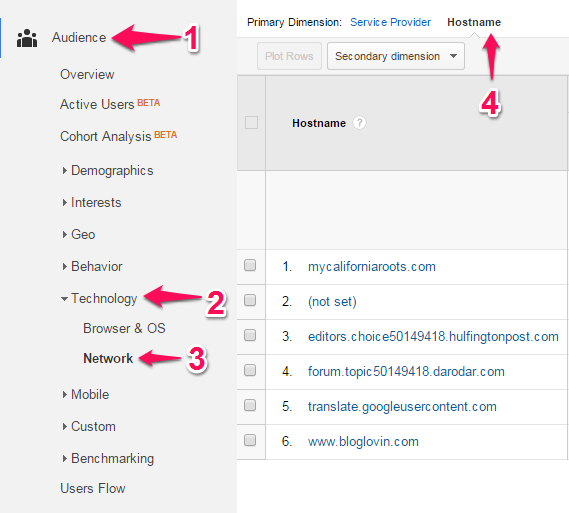Click the Audience people icon
Image resolution: width=569 pixels, height=513 pixels.
[27, 38]
